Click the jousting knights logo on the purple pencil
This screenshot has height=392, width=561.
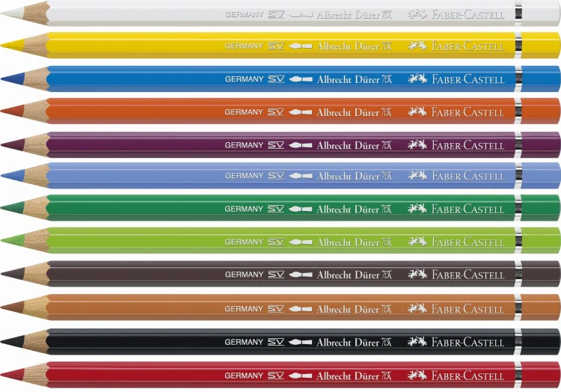pos(417,145)
